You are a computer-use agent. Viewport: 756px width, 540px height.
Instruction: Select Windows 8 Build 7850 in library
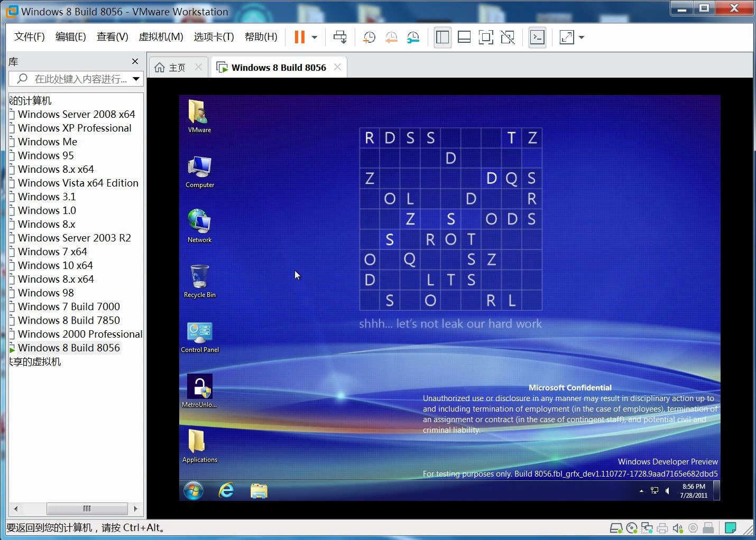pyautogui.click(x=69, y=320)
